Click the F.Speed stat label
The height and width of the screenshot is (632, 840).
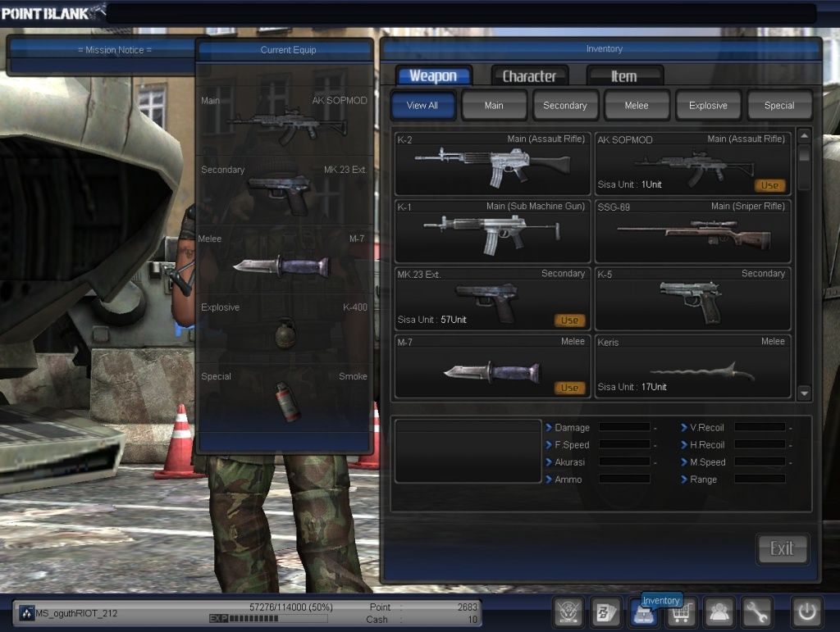click(572, 445)
